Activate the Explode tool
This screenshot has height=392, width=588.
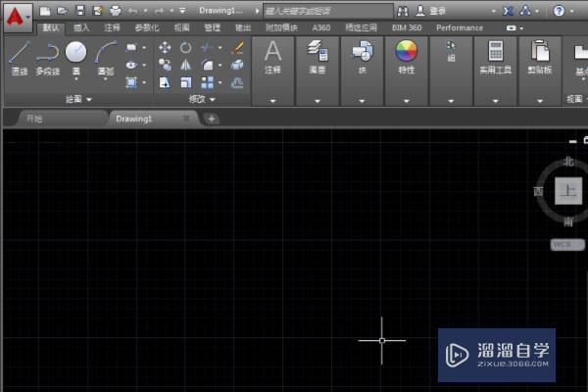[237, 65]
